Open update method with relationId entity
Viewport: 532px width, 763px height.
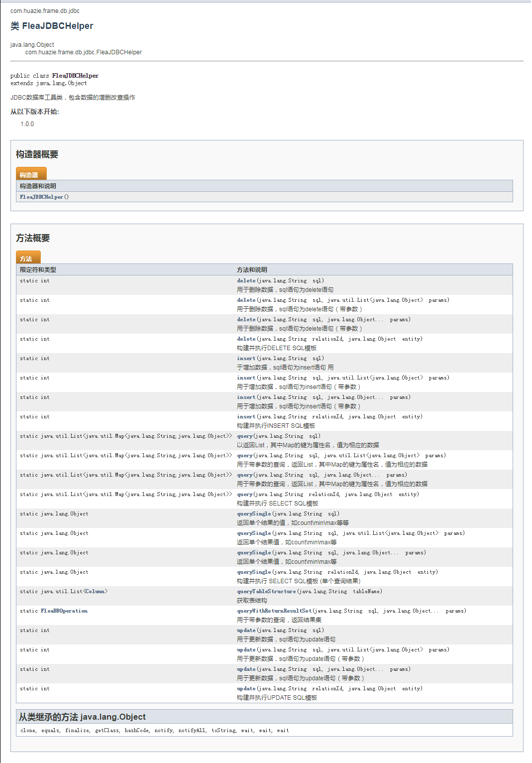coord(246,688)
